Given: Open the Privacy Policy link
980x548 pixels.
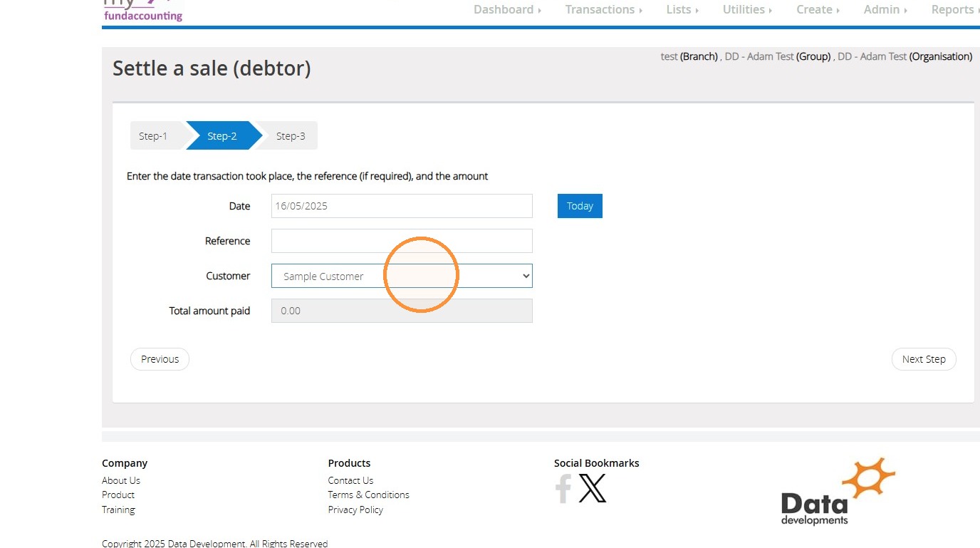Looking at the screenshot, I should click(355, 510).
